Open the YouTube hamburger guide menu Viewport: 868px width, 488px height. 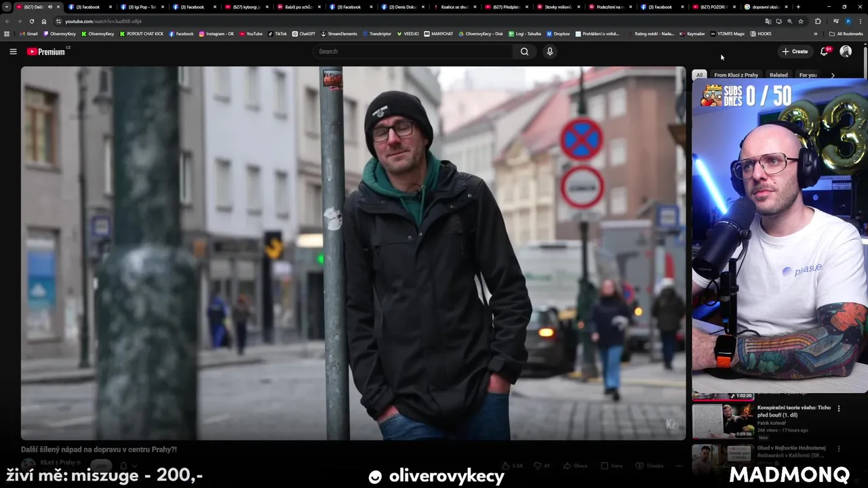click(13, 52)
